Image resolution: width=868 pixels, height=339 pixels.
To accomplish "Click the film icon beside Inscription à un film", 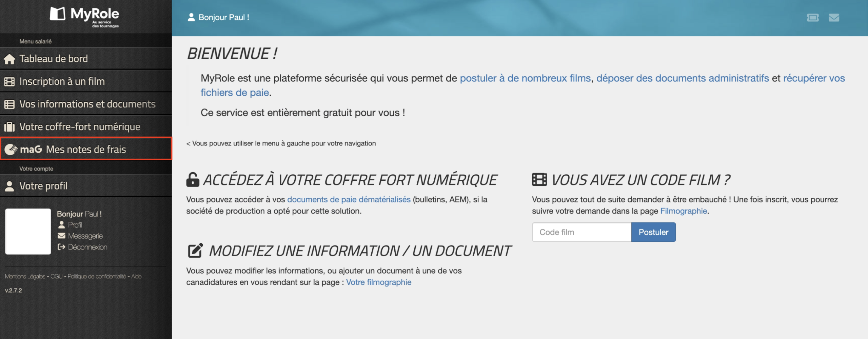I will pyautogui.click(x=9, y=82).
